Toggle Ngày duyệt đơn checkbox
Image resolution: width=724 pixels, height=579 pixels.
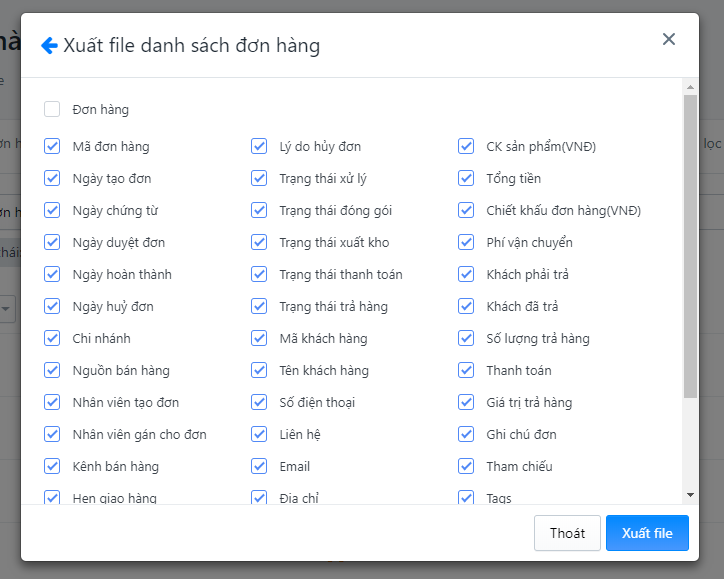coord(52,242)
